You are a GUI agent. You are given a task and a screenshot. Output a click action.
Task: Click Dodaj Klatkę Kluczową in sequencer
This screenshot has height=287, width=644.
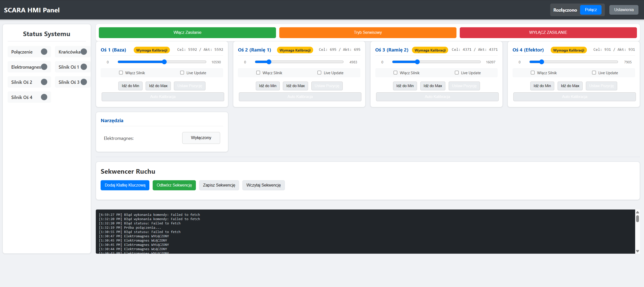click(125, 185)
